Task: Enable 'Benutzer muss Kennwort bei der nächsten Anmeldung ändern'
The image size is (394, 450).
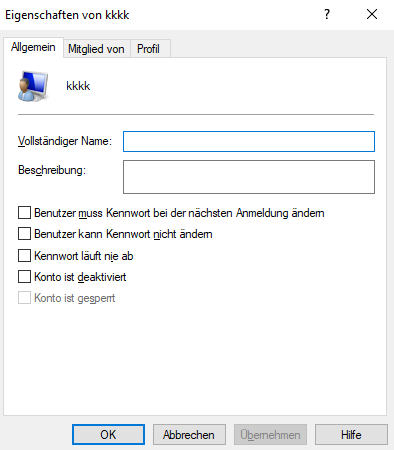Action: 24,213
